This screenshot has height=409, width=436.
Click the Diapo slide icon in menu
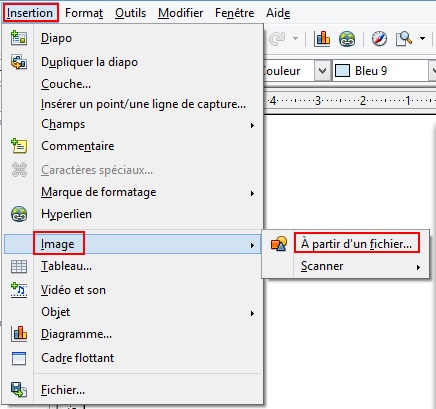[x=19, y=38]
